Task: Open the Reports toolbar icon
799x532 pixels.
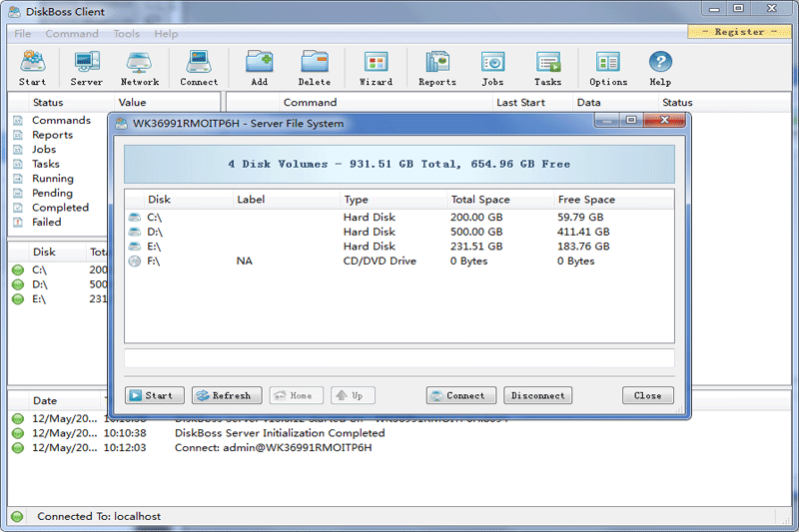Action: click(436, 68)
